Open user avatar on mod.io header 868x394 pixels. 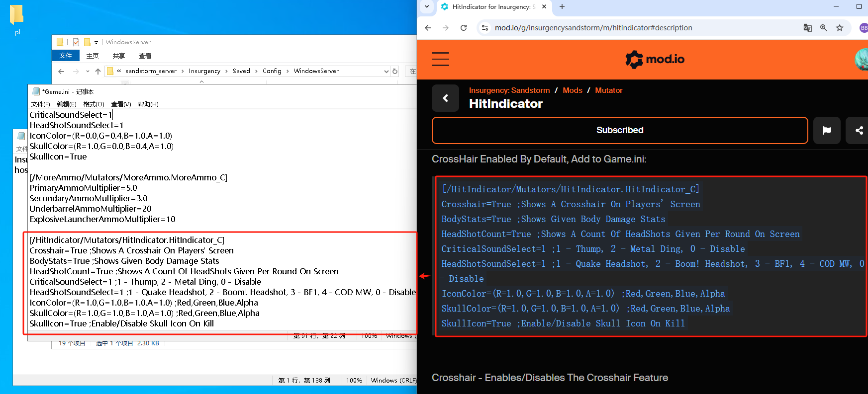coord(862,60)
